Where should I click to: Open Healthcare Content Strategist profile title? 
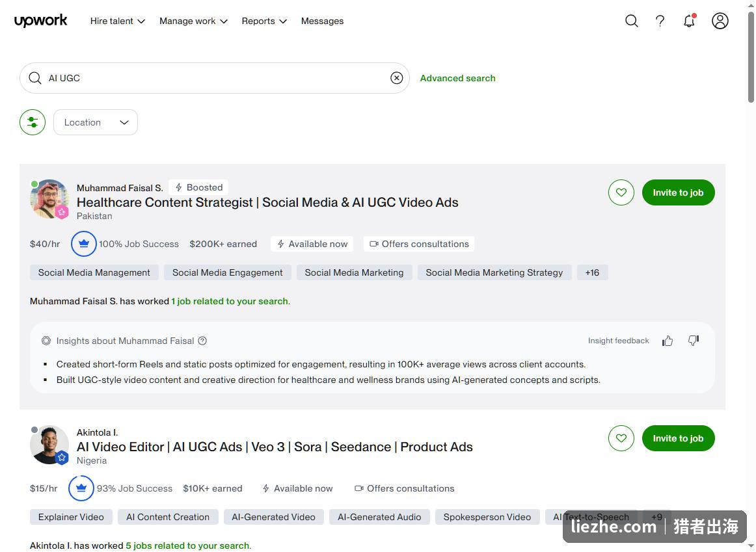point(267,202)
